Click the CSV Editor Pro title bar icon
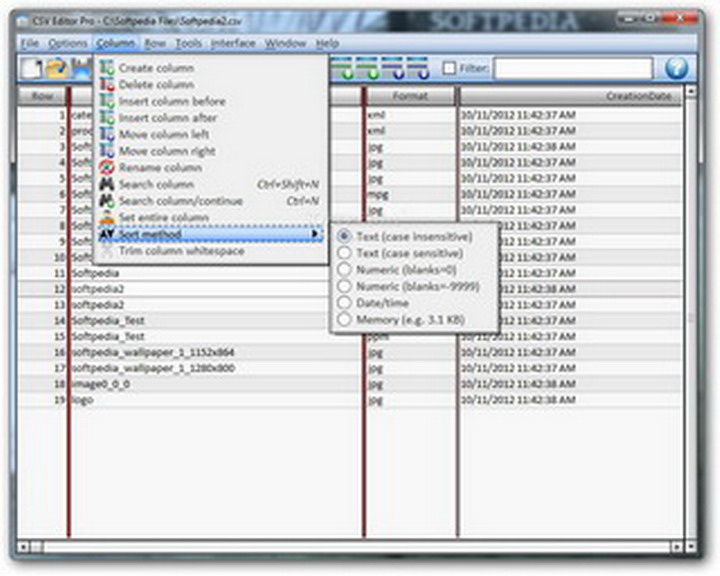Image resolution: width=720 pixels, height=576 pixels. point(22,21)
